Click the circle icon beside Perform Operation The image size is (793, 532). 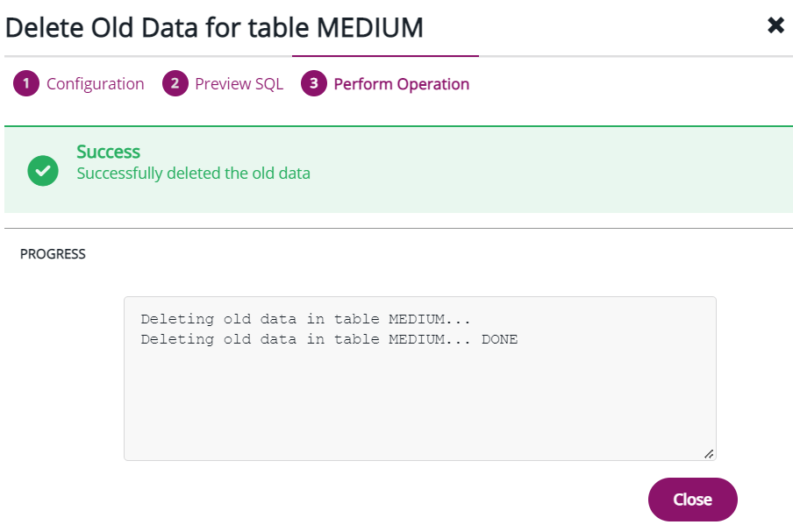click(313, 83)
